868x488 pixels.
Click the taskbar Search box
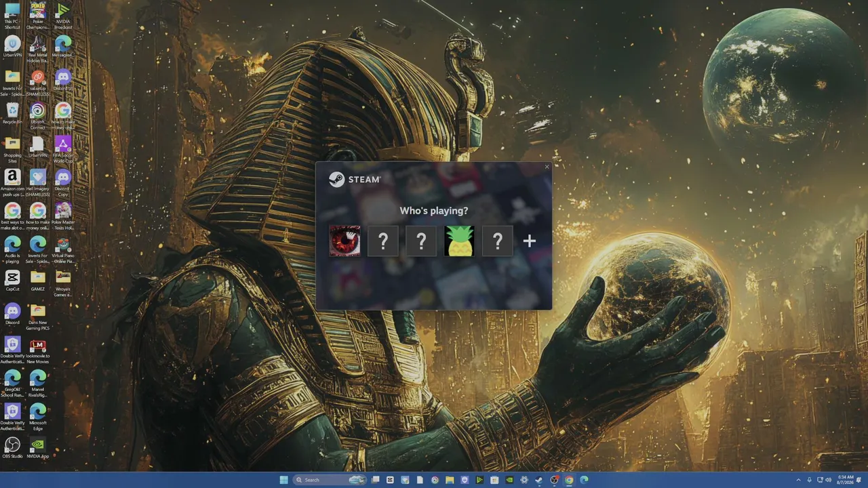tap(330, 480)
